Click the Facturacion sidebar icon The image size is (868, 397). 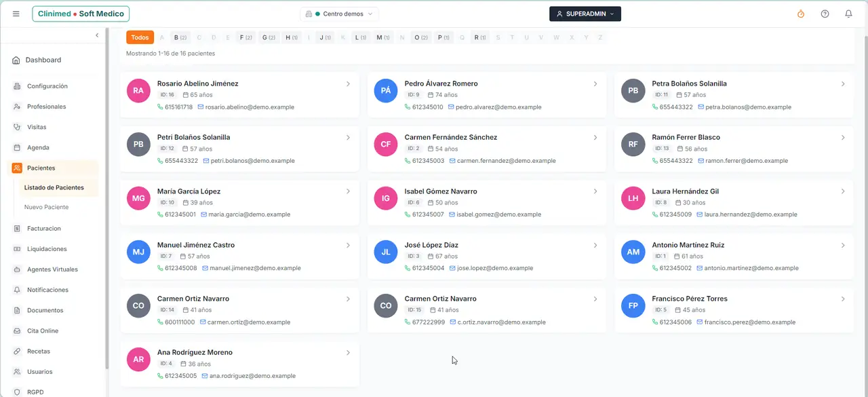(17, 229)
